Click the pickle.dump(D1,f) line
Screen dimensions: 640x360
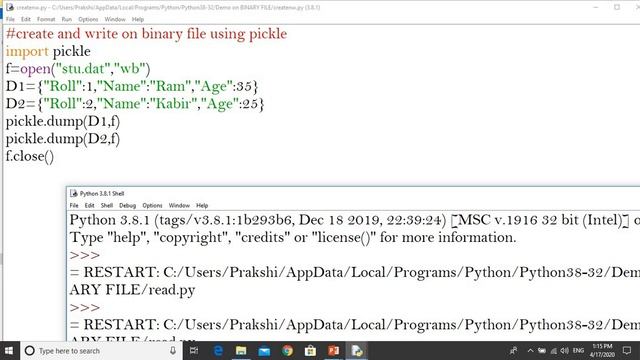click(63, 121)
